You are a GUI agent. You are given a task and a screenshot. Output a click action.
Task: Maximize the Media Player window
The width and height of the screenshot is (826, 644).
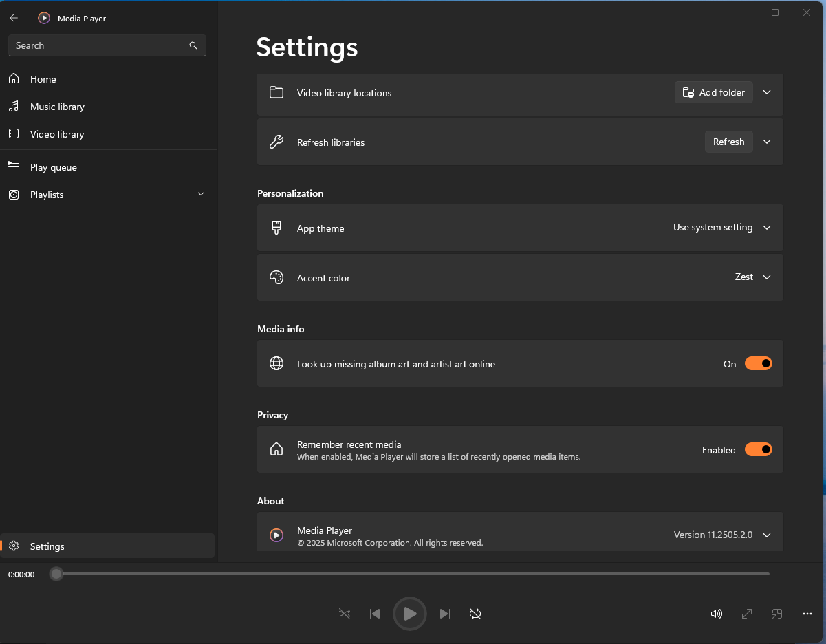click(x=775, y=12)
